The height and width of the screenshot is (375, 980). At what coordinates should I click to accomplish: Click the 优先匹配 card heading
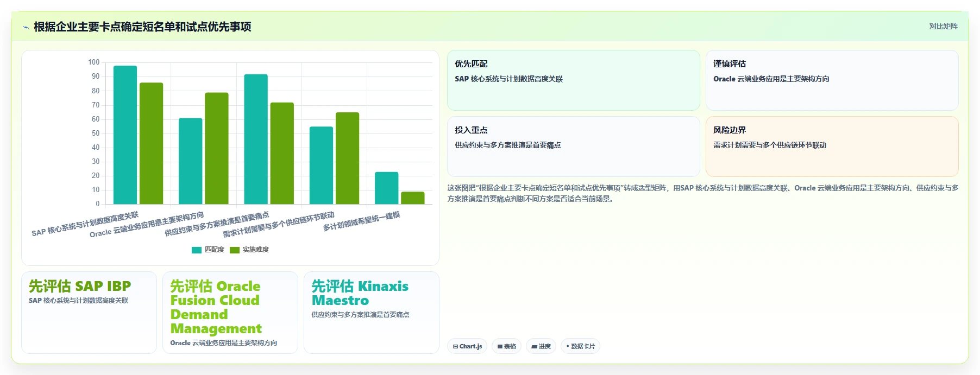coord(471,64)
